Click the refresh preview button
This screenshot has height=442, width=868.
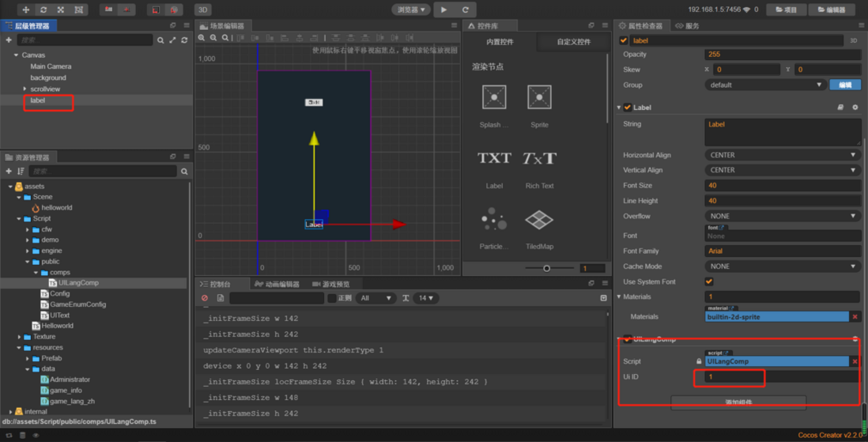pos(465,9)
